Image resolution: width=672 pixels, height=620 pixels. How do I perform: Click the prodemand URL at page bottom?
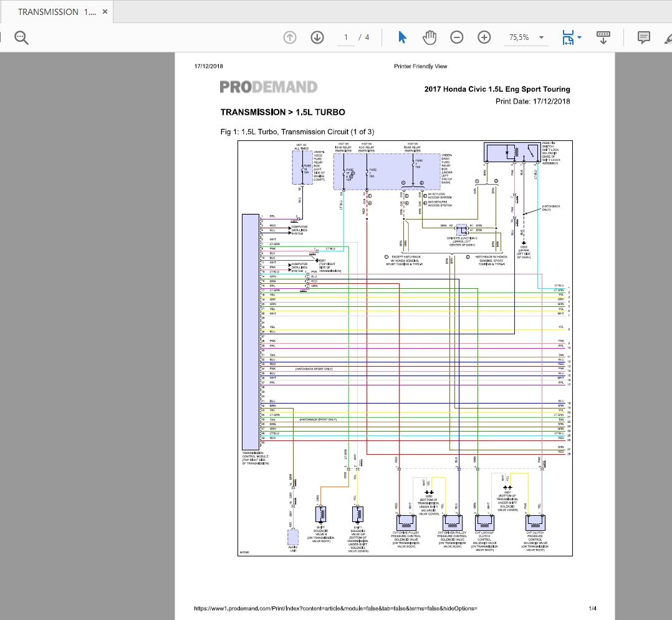(x=335, y=608)
